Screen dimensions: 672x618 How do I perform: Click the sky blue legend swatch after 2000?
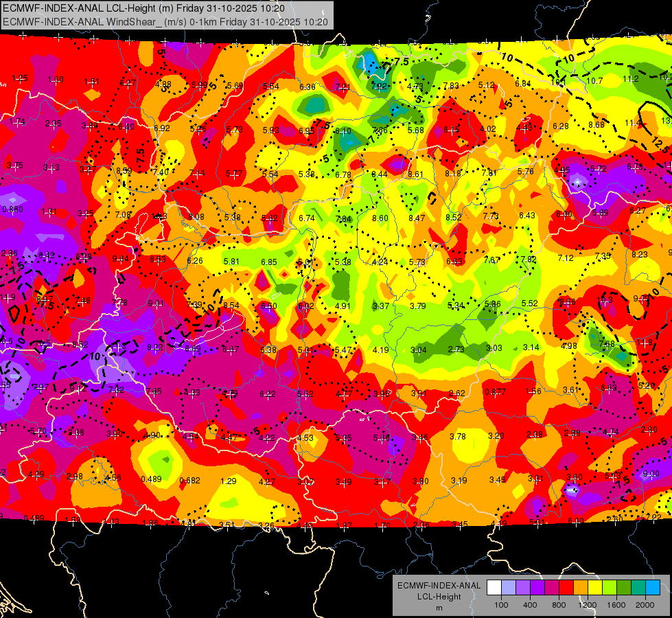[653, 588]
